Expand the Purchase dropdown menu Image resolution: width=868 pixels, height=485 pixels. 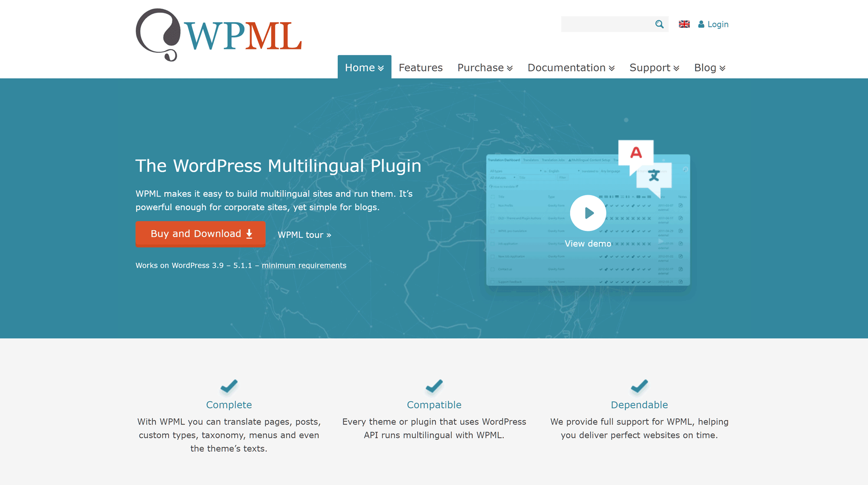pyautogui.click(x=485, y=67)
